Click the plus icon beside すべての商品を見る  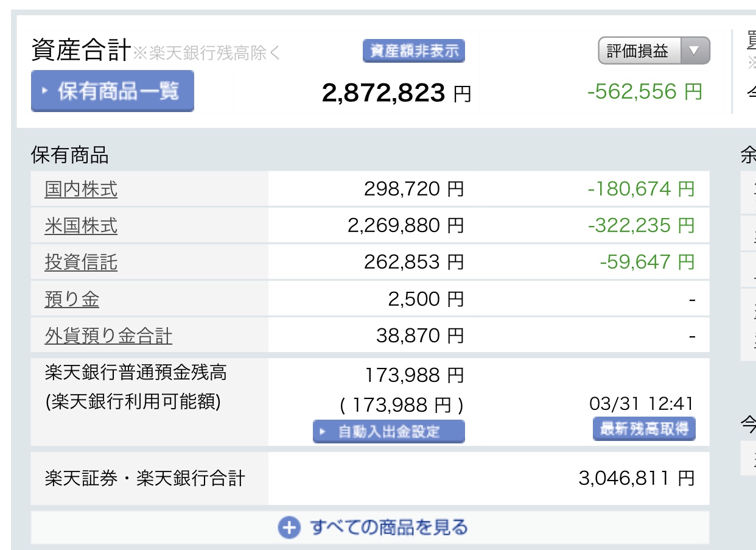coord(289,527)
